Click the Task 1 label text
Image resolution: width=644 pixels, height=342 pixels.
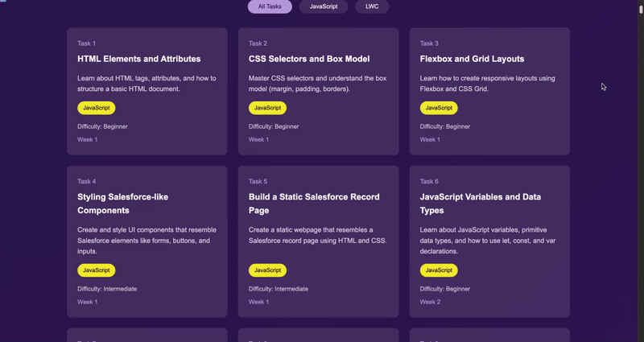[x=86, y=43]
